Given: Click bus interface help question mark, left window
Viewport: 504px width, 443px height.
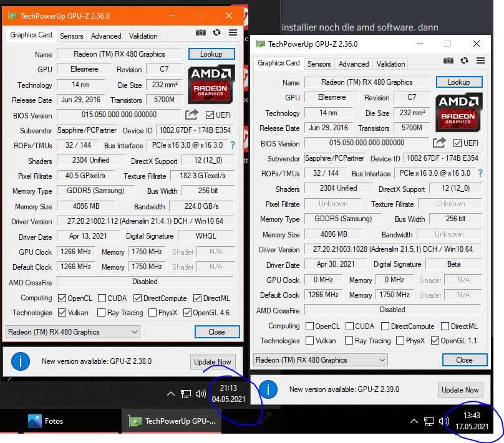Looking at the screenshot, I should pos(233,145).
